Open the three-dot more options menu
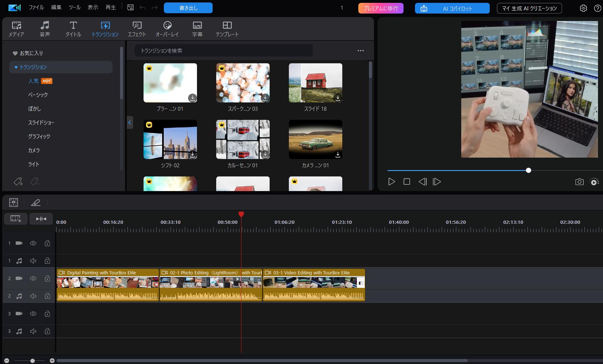Screen dimensions: 603x364 coord(360,51)
